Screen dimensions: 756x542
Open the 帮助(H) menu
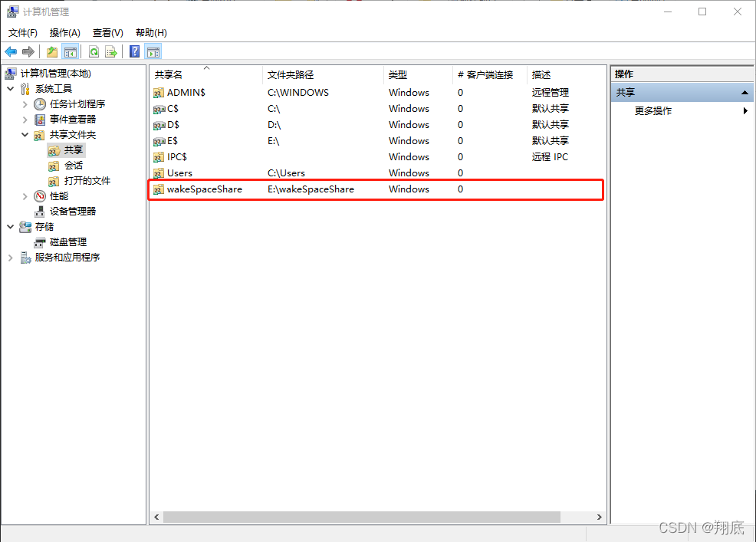coord(151,33)
